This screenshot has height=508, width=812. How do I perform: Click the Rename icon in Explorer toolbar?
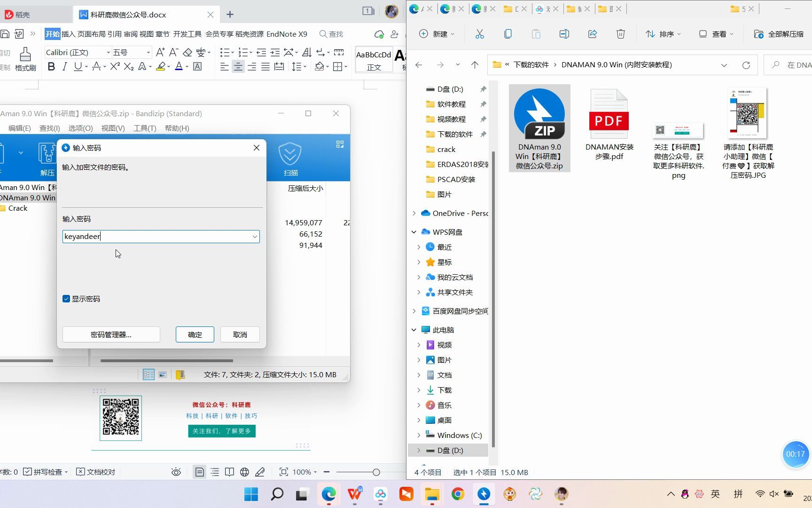tap(564, 34)
